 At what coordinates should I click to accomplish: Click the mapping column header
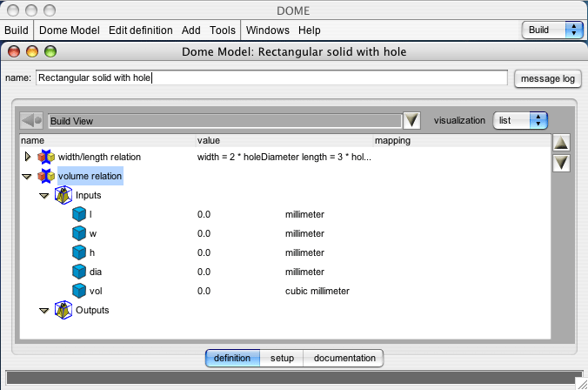point(462,140)
